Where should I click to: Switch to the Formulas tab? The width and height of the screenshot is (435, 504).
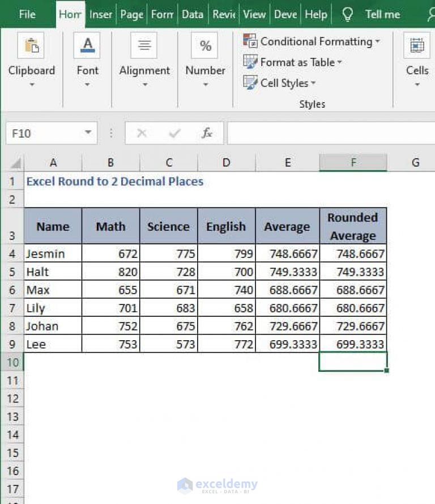(x=162, y=14)
